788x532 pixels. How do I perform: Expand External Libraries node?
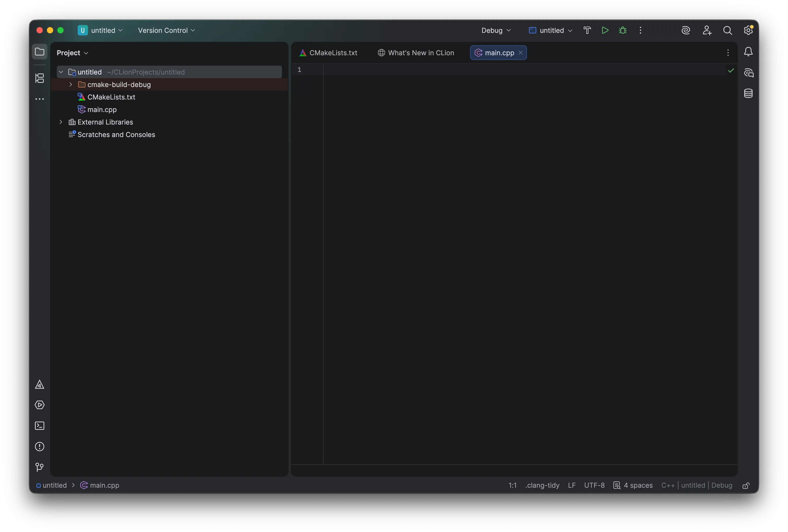(x=61, y=122)
